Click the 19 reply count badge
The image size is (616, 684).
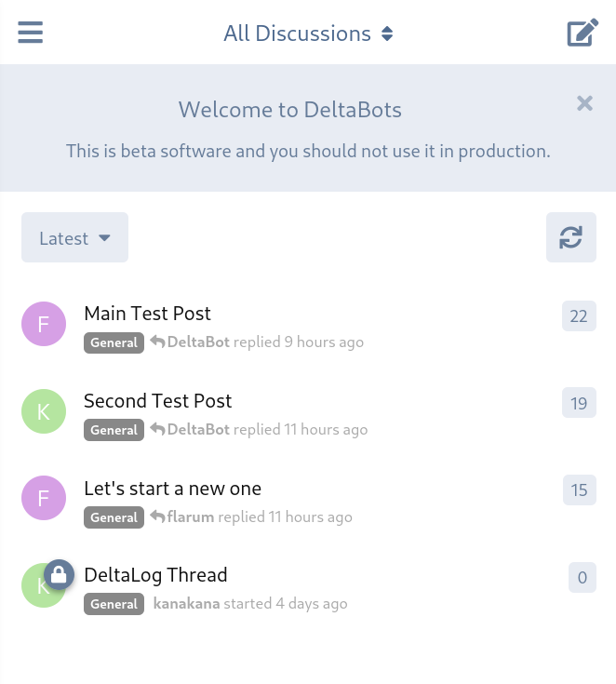(x=579, y=403)
